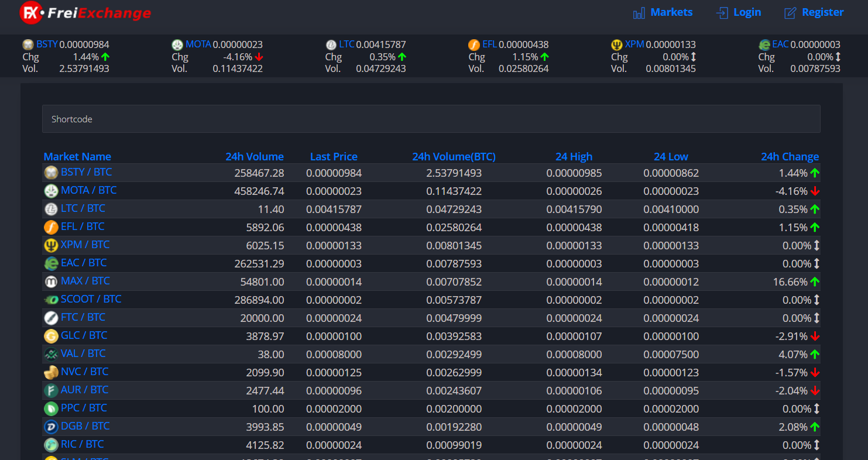
Task: Click the Markets bar chart icon
Action: (639, 12)
